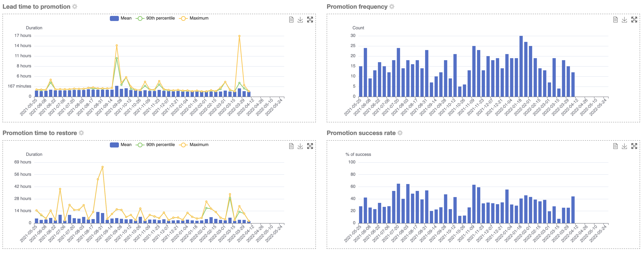Open gear settings for Promotion time to restore

81,133
